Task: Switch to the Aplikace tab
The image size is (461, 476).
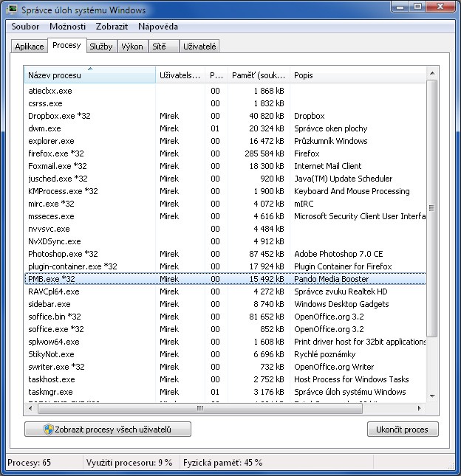Action: click(30, 46)
